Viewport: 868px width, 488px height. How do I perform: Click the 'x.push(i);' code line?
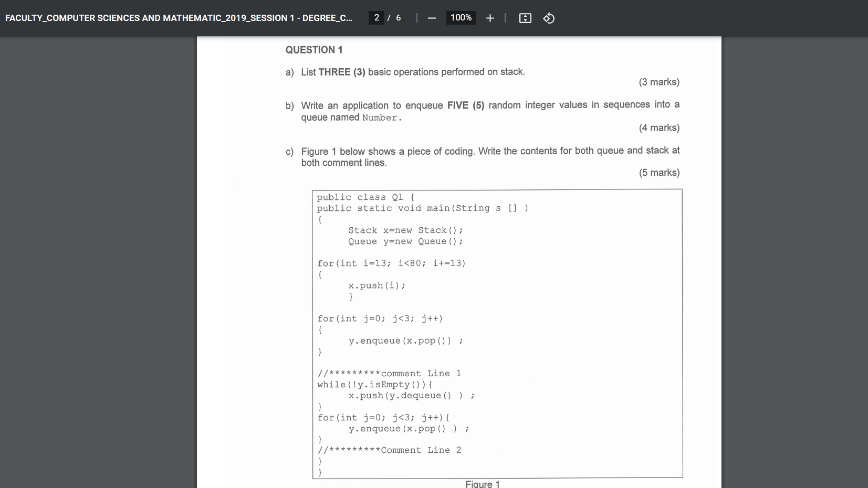click(x=377, y=285)
